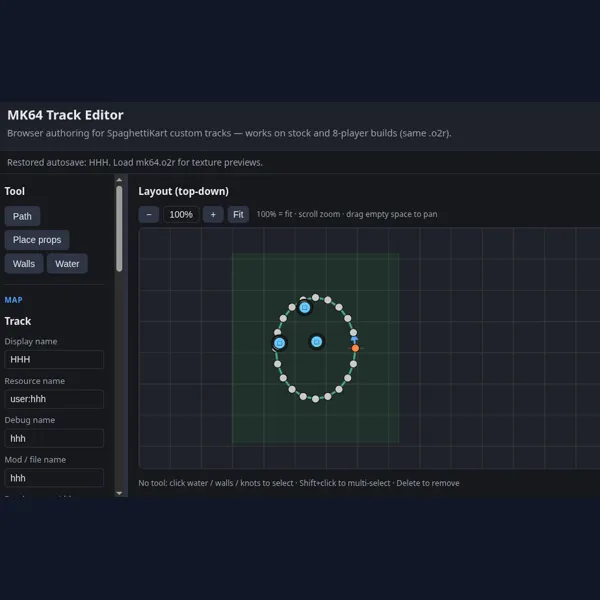Activate the Place props tool
This screenshot has width=600, height=600.
click(x=37, y=240)
